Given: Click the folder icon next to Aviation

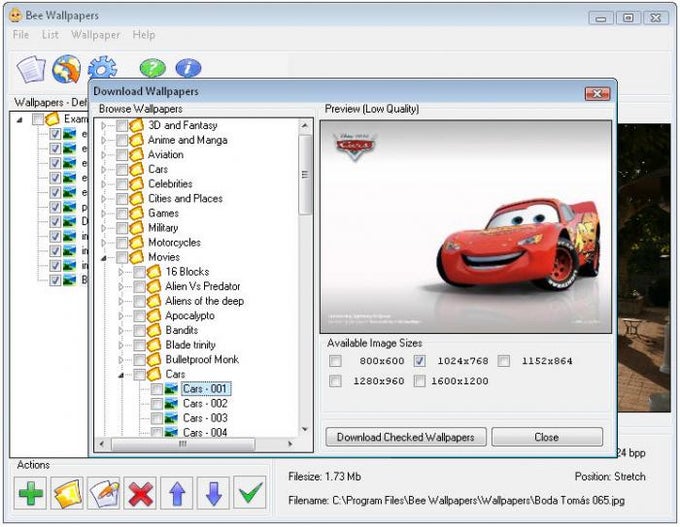Looking at the screenshot, I should click(x=137, y=155).
